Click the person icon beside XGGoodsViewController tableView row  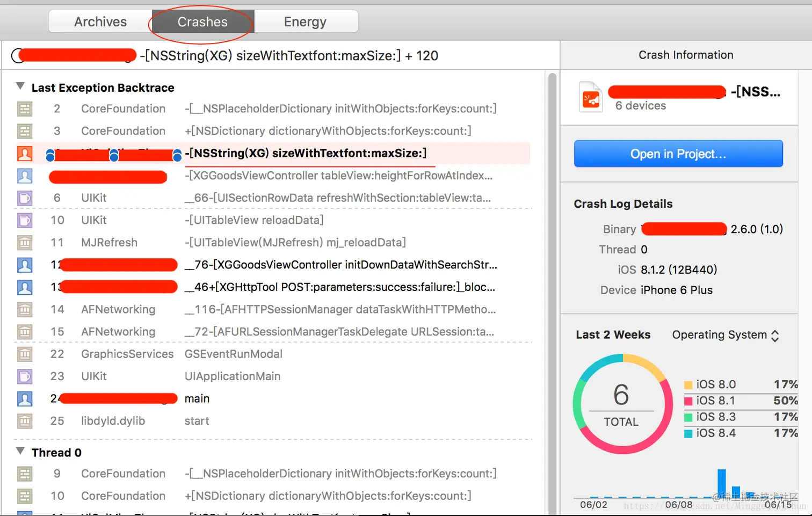[25, 176]
